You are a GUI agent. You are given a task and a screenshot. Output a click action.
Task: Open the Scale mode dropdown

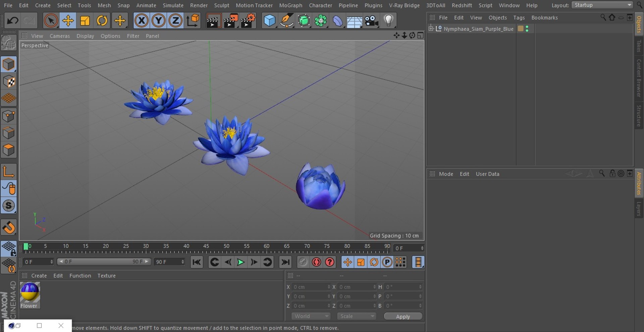[357, 316]
